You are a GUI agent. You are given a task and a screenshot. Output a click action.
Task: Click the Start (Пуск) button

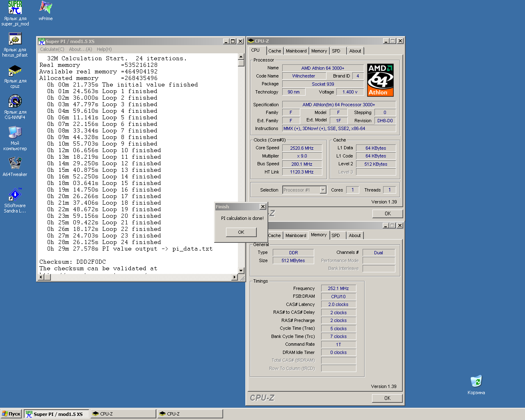click(x=11, y=414)
